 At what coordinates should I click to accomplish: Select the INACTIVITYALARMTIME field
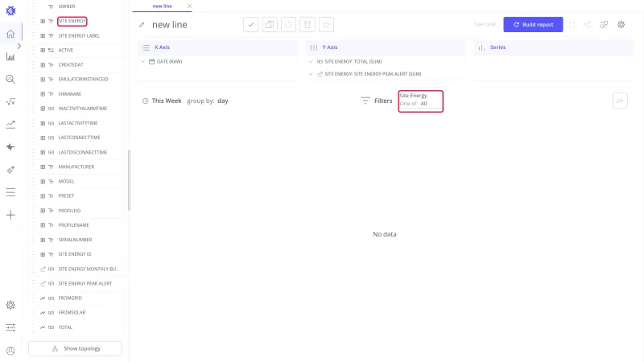(x=83, y=109)
